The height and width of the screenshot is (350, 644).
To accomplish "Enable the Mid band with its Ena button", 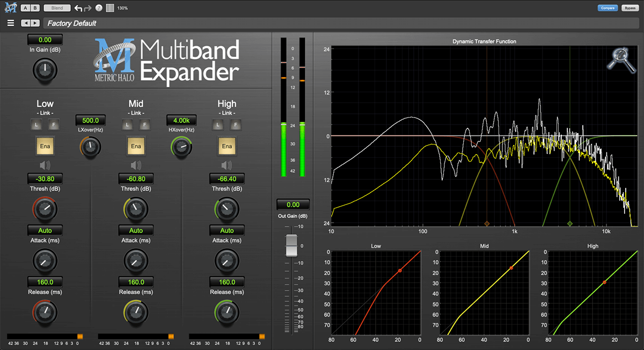I will [x=136, y=146].
